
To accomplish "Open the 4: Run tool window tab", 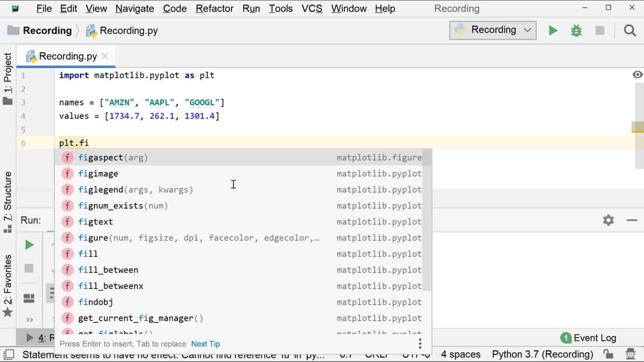I will click(40, 338).
